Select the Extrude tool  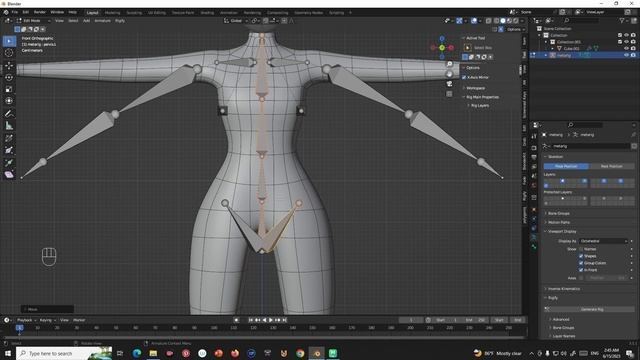(x=9, y=162)
